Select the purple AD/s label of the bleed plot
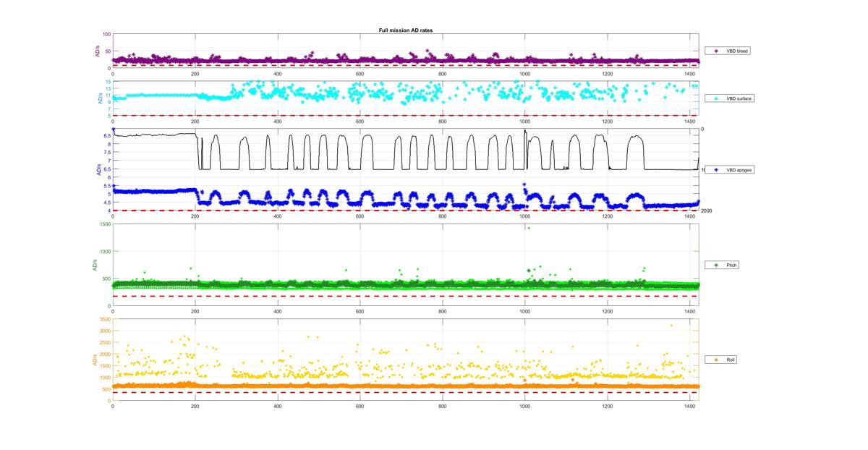Image resolution: width=868 pixels, height=450 pixels. pyautogui.click(x=98, y=51)
